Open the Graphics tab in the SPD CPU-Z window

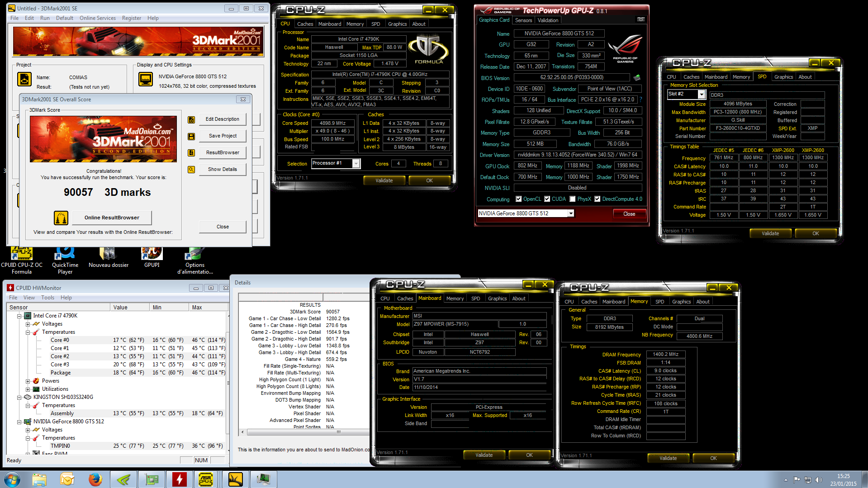coord(783,77)
